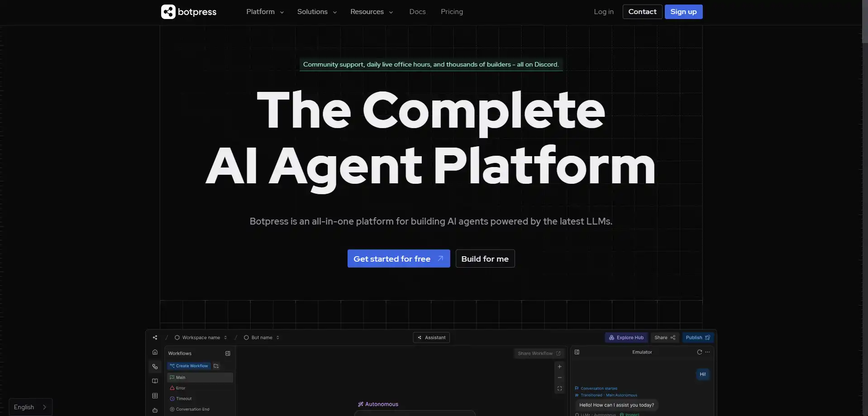Open the Tables grid icon
The width and height of the screenshot is (868, 416).
pyautogui.click(x=155, y=396)
